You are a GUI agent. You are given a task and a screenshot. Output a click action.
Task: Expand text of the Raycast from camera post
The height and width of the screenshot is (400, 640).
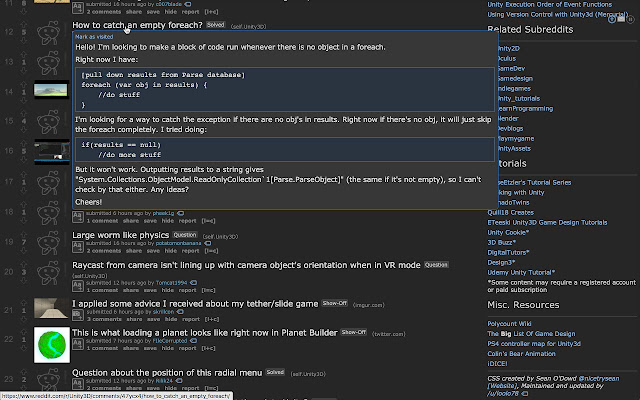pyautogui.click(x=78, y=286)
